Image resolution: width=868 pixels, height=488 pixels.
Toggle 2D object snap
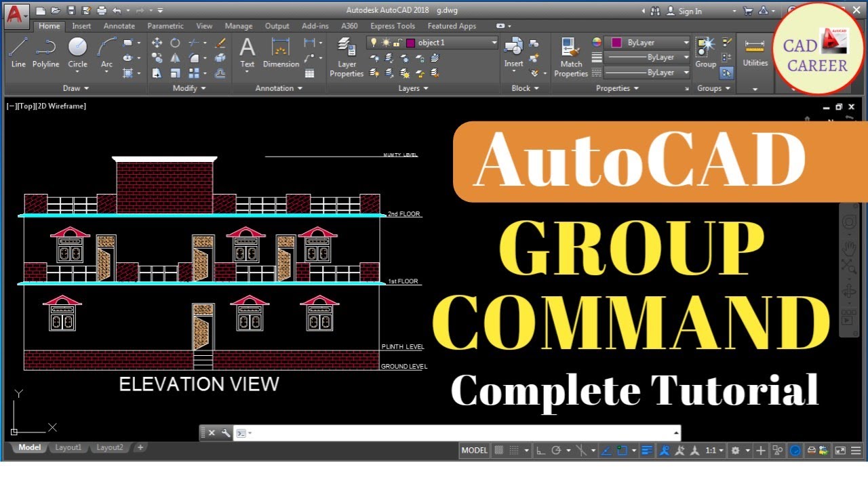pyautogui.click(x=623, y=451)
